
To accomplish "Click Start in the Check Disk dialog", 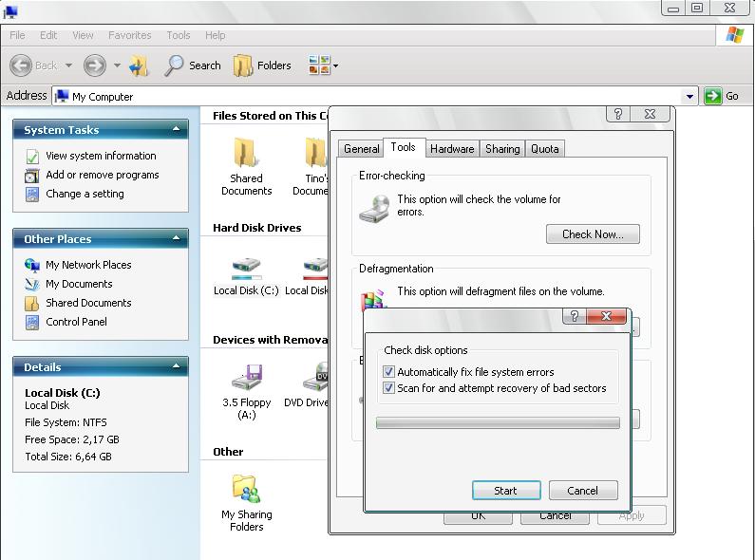I will click(506, 491).
